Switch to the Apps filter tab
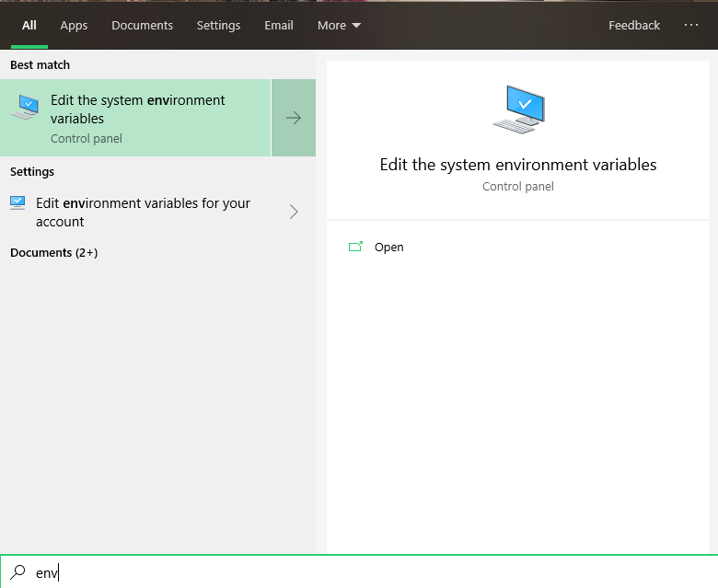 (74, 26)
